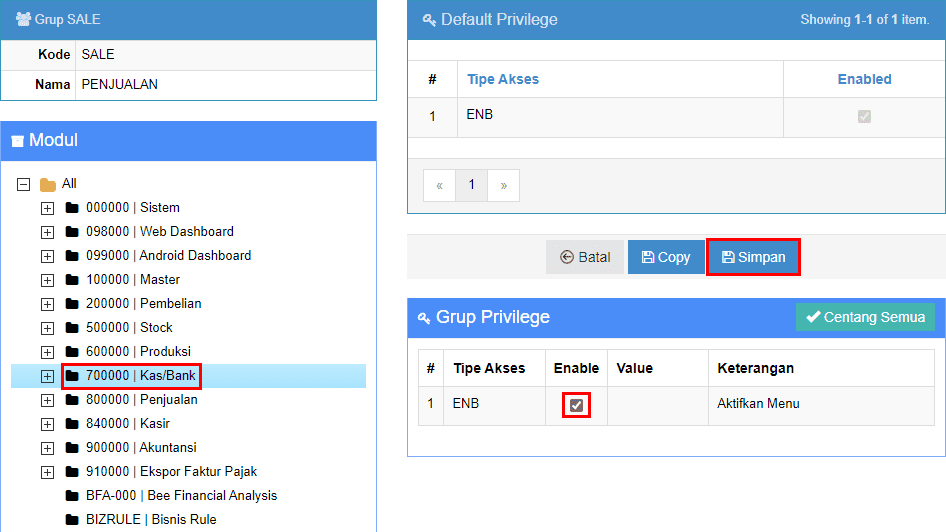This screenshot has width=946, height=532.
Task: Click the folder icon beside 500000 | Stock
Action: pos(71,328)
